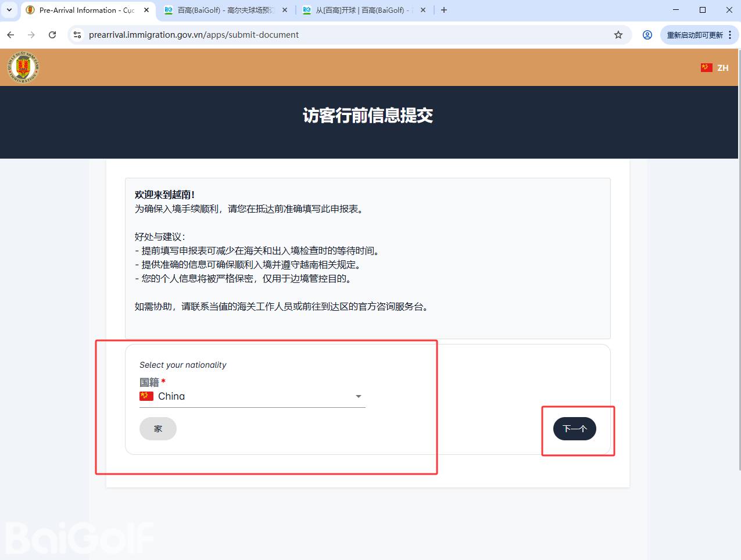Open site information icon in address bar
This screenshot has width=741, height=560.
[77, 35]
